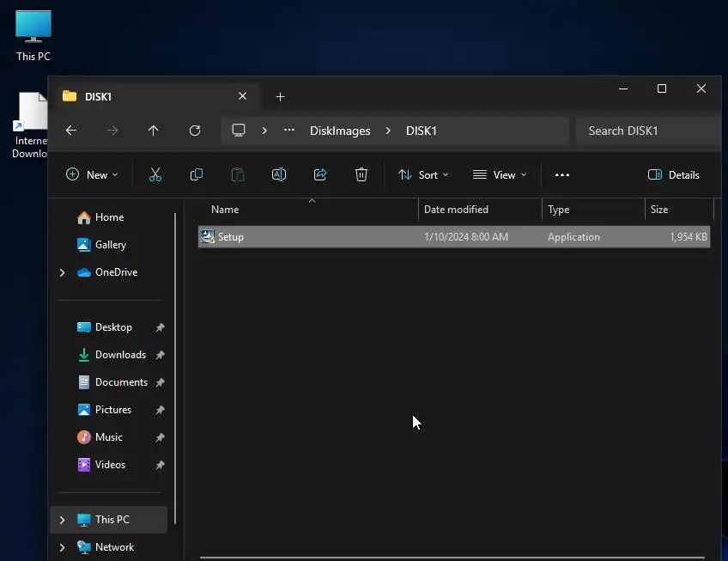Select OneDrive in the sidebar
Screen dimensions: 728x561
click(x=116, y=272)
